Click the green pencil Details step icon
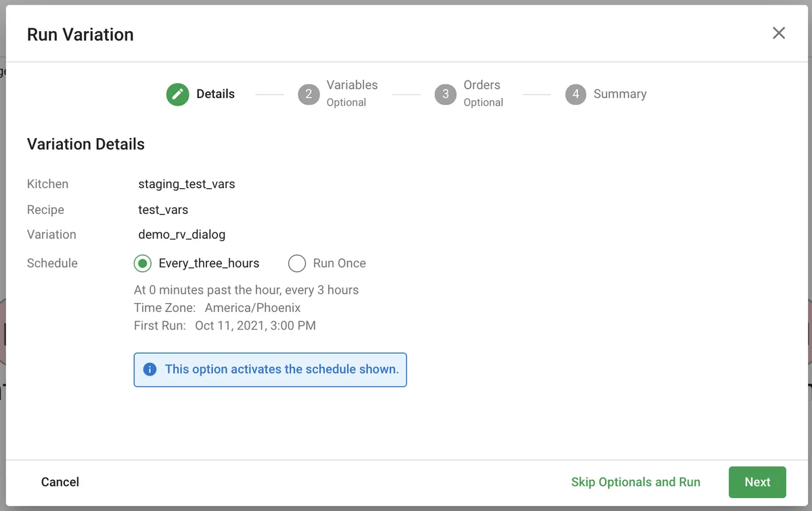Viewport: 812px width, 511px height. pyautogui.click(x=177, y=94)
